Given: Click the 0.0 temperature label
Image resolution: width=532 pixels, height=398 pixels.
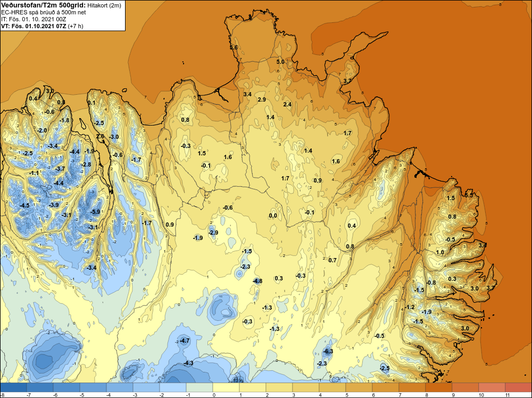Looking at the screenshot, I should (273, 215).
